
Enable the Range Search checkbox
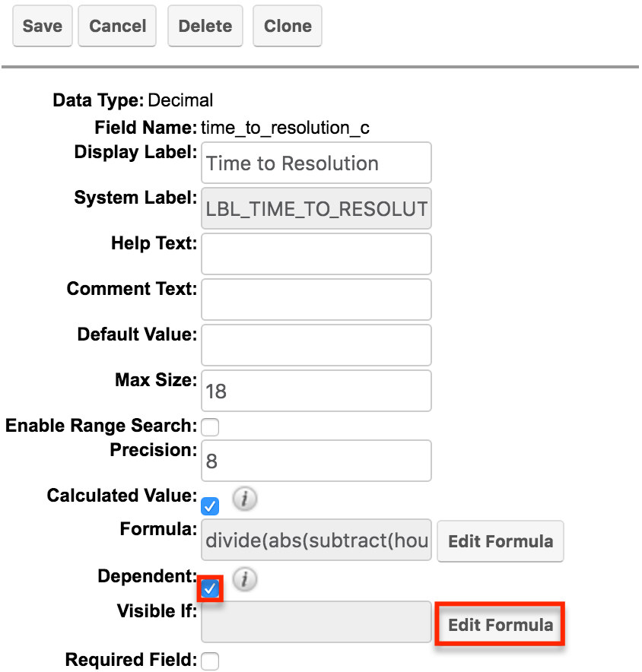click(210, 427)
